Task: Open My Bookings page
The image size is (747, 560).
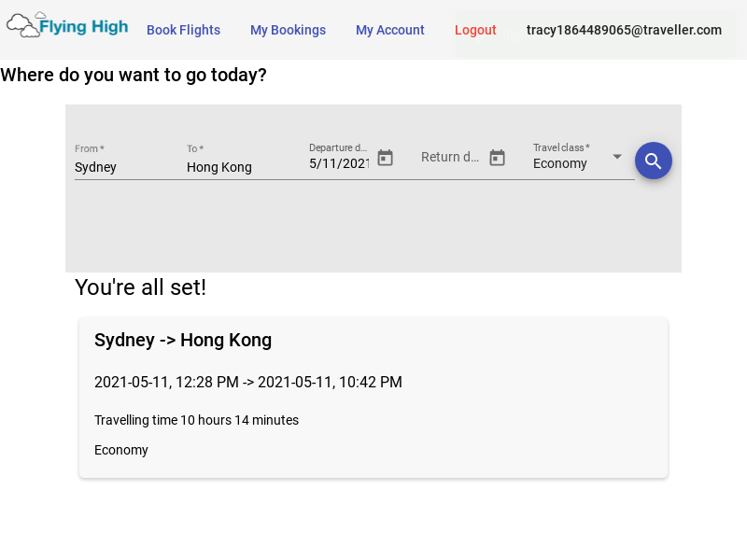Action: tap(288, 30)
